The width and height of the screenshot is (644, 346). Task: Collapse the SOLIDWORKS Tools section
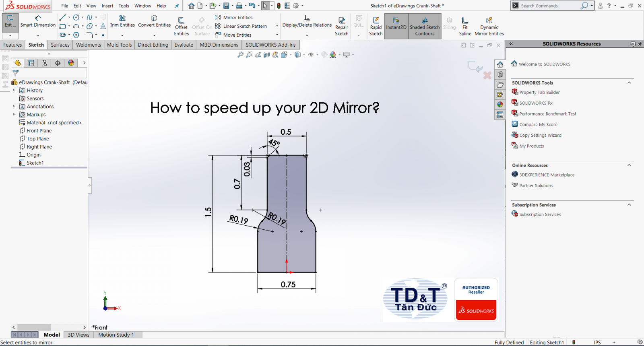(x=629, y=82)
